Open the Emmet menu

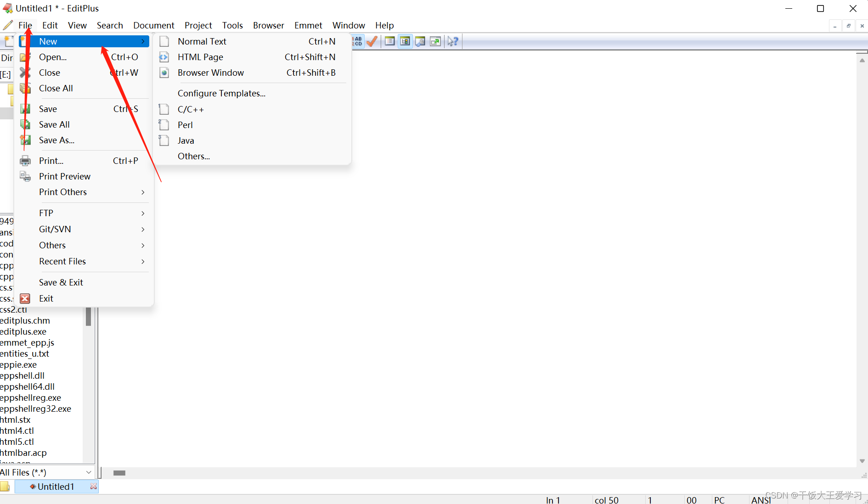click(308, 25)
